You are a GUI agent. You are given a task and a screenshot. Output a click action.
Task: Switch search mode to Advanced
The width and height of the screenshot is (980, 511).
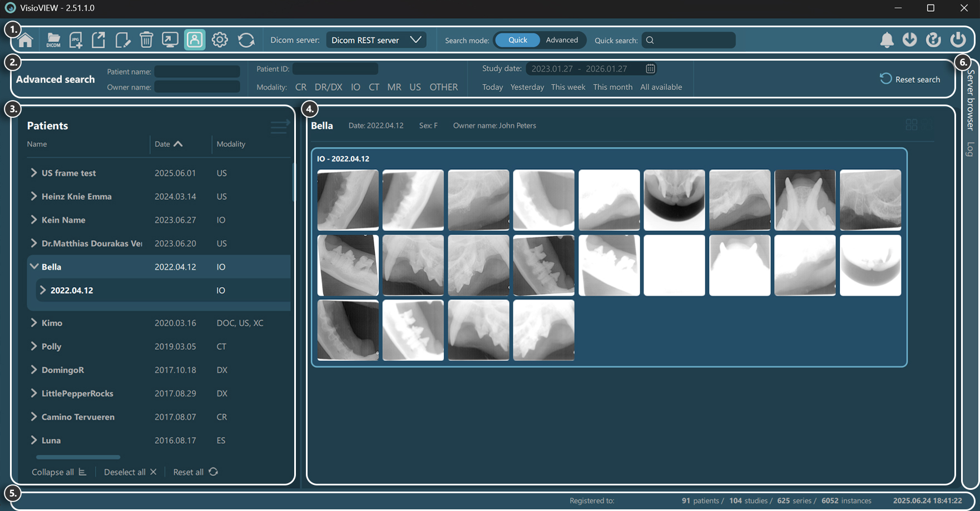click(562, 40)
